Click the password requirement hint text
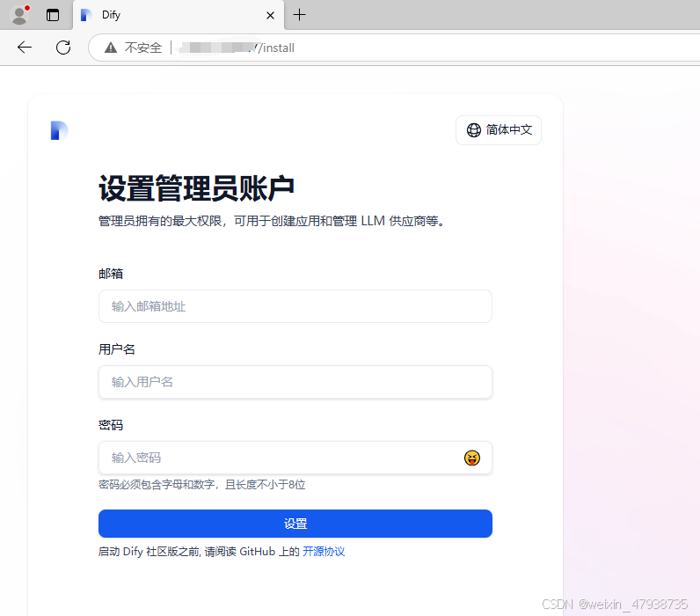This screenshot has height=616, width=700. point(201,485)
